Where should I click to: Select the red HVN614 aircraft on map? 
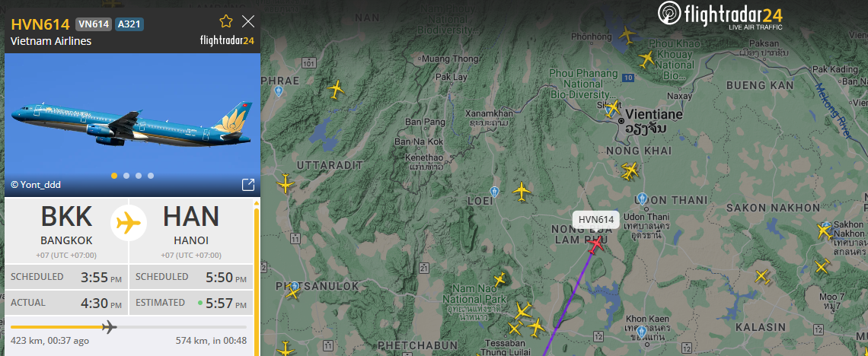tap(595, 244)
